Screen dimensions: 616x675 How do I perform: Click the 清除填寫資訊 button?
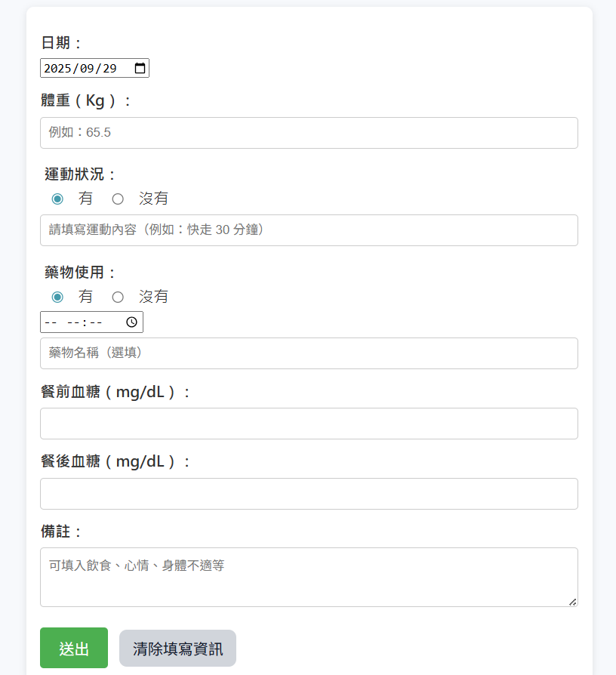pos(177,649)
